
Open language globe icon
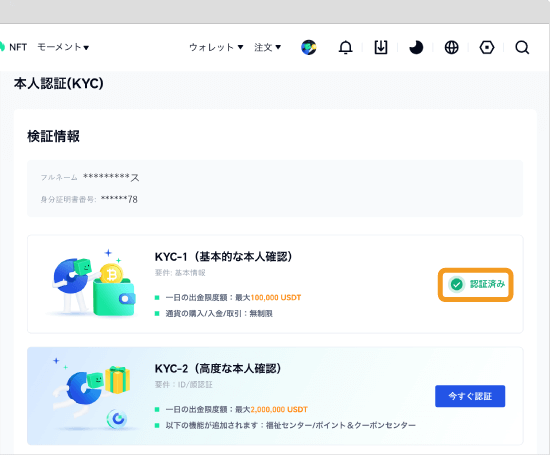click(x=451, y=47)
